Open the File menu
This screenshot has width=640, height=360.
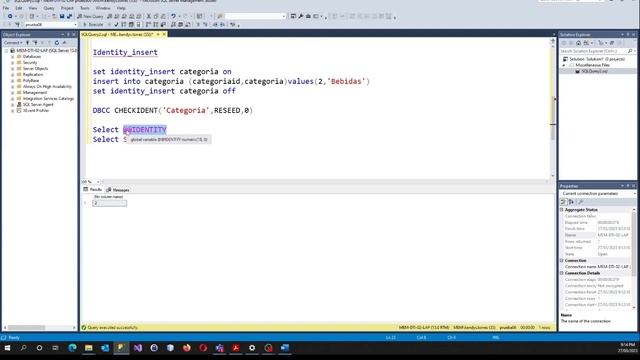point(6,8)
